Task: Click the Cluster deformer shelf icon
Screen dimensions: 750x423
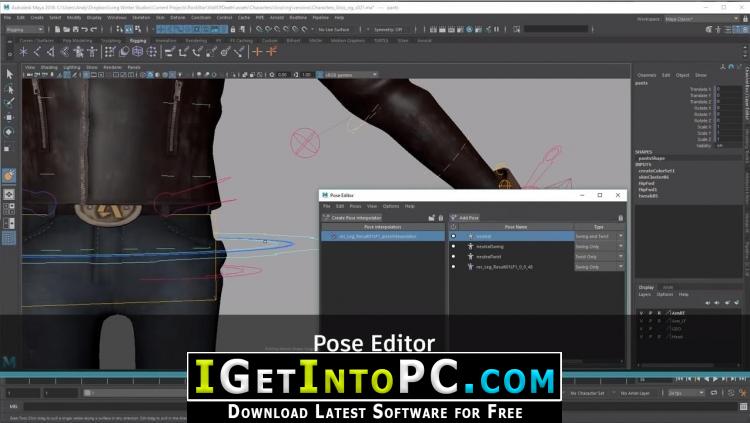Action: point(152,52)
